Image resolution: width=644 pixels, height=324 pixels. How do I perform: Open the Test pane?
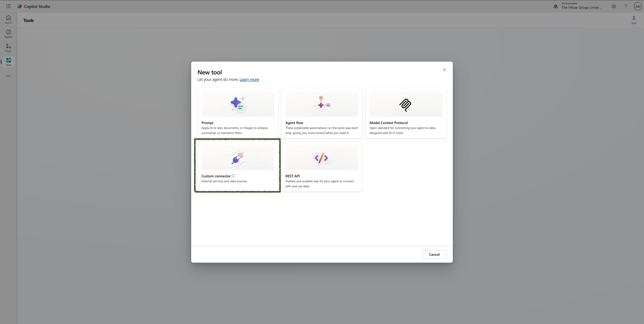click(634, 20)
